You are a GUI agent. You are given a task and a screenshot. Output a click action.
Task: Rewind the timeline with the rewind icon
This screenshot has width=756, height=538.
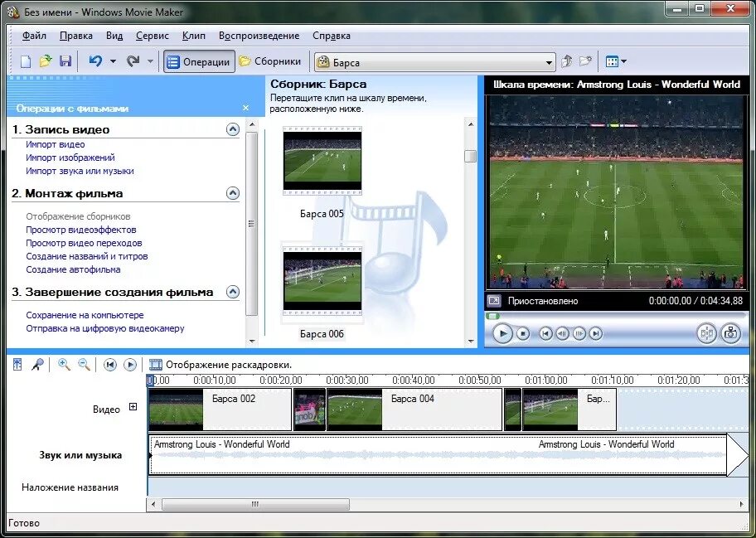110,365
